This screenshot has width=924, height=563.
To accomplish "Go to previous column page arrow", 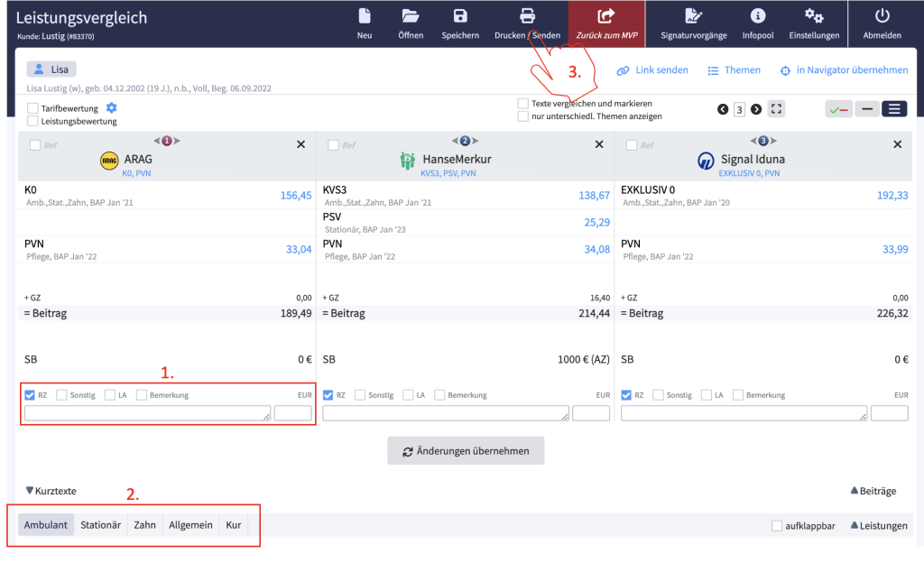I will (x=723, y=109).
